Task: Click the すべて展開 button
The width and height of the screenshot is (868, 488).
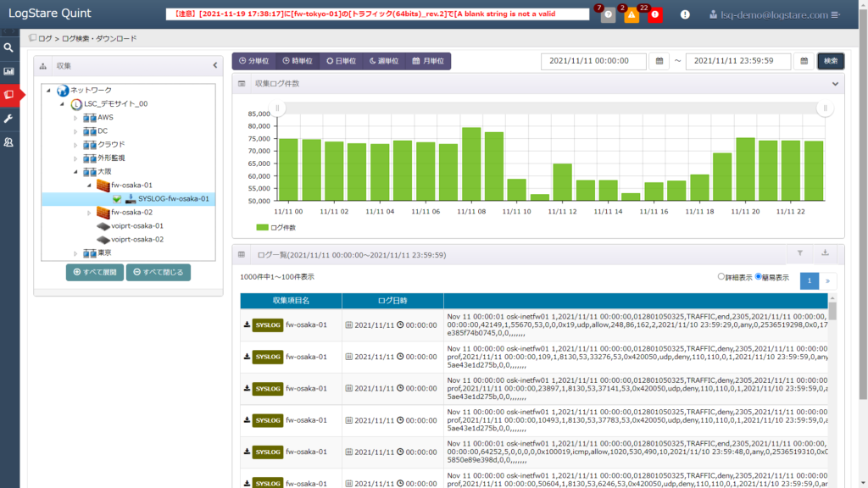Action: (x=95, y=272)
